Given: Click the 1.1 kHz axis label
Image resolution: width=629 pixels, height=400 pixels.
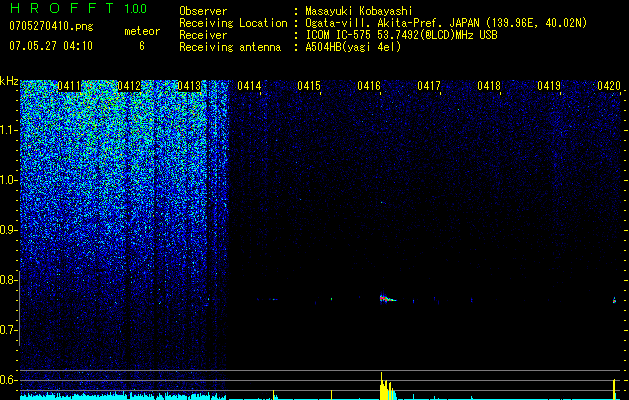Looking at the screenshot, I should point(7,130).
